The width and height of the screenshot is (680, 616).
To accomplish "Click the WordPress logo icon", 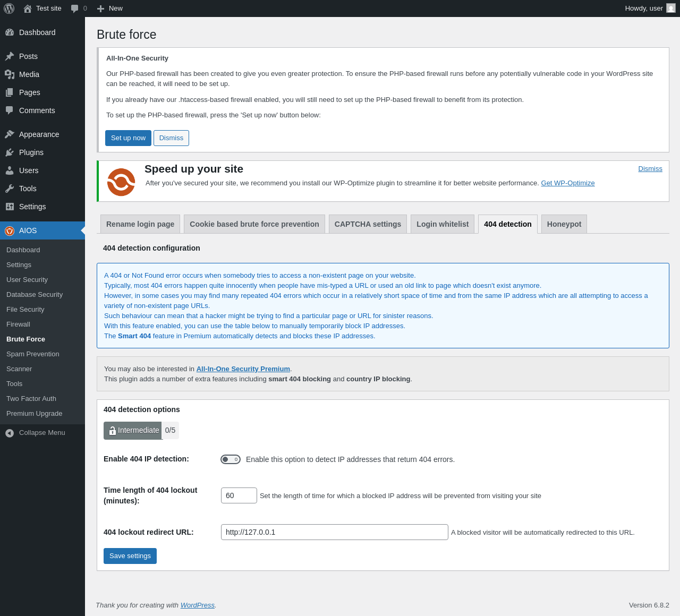I will coord(9,8).
